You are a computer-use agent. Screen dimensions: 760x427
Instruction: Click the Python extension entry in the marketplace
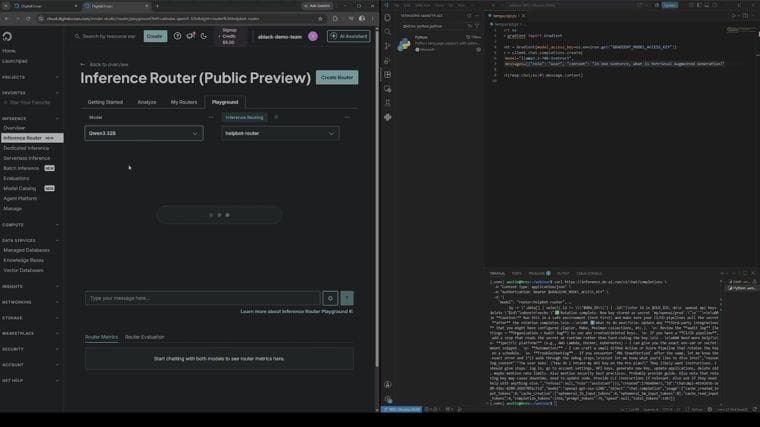(439, 44)
